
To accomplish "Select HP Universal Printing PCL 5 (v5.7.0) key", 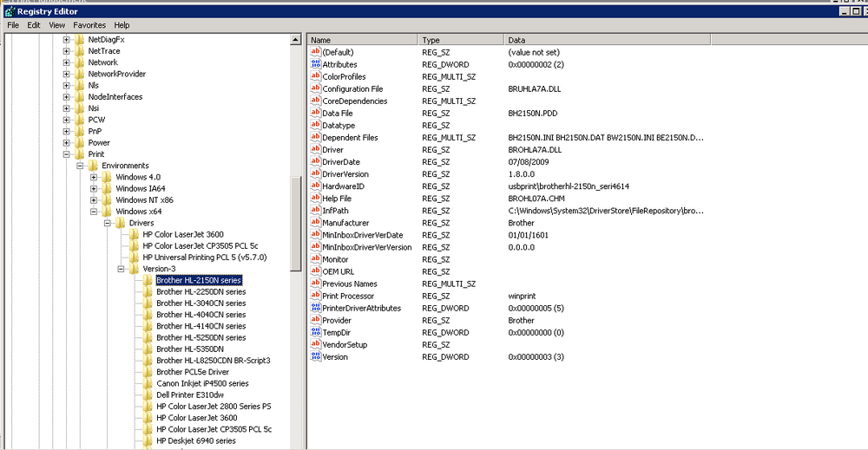I will click(205, 258).
